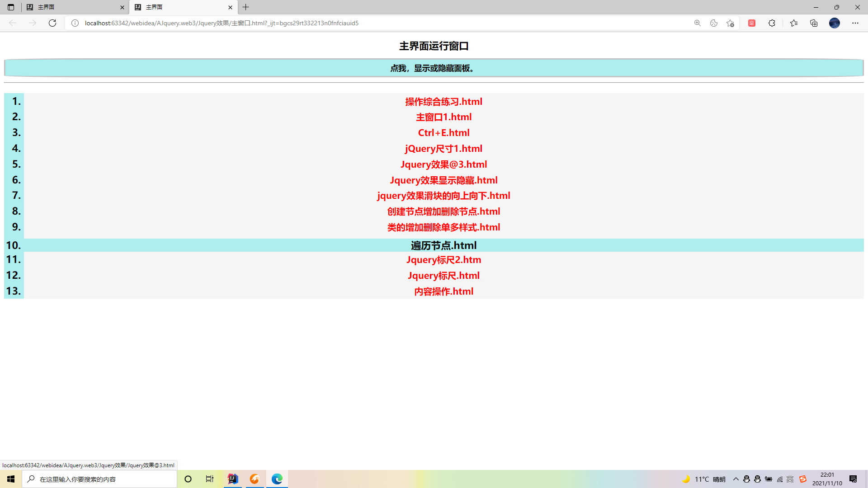Click the address bar URL

point(222,23)
